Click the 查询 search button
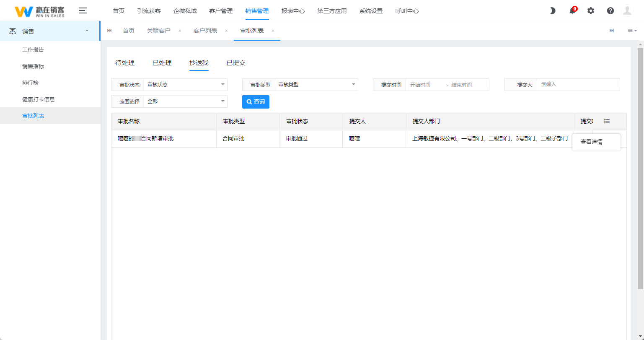This screenshot has height=340, width=644. [x=256, y=102]
